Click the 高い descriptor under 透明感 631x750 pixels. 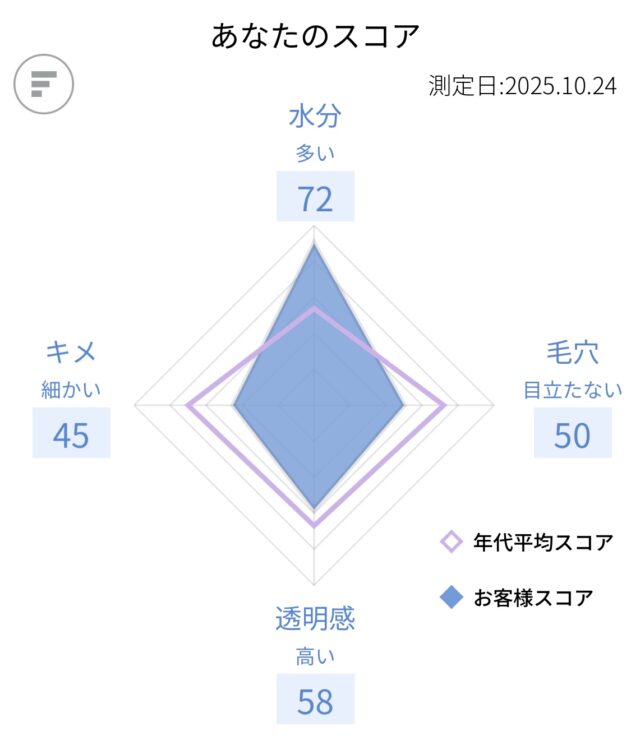(315, 656)
